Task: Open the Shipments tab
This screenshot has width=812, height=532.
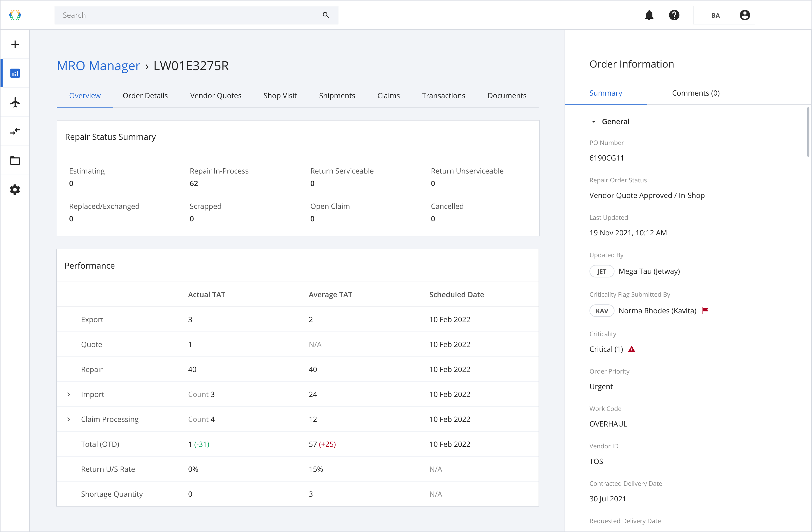Action: click(x=337, y=96)
